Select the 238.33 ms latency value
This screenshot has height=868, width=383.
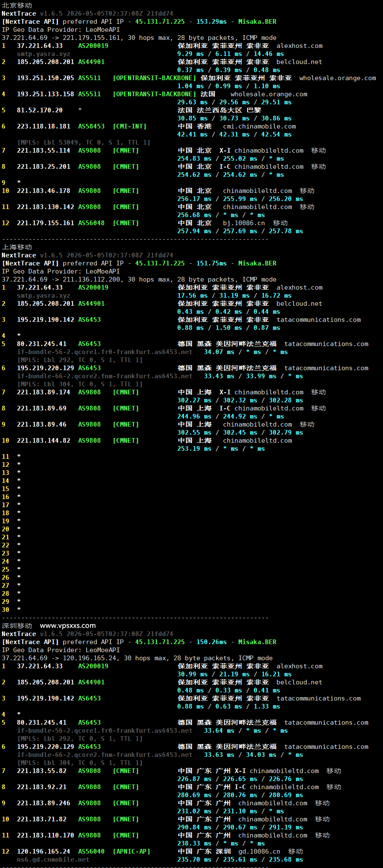coord(194,843)
